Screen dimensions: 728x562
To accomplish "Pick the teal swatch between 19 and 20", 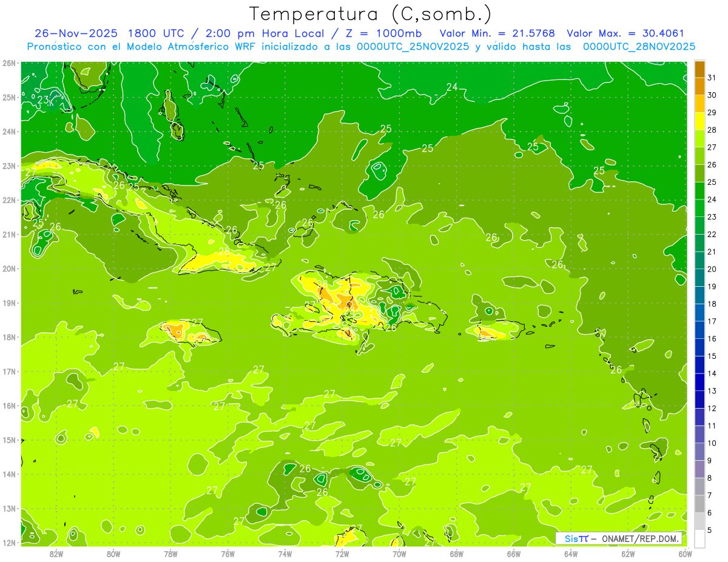I will [x=699, y=278].
